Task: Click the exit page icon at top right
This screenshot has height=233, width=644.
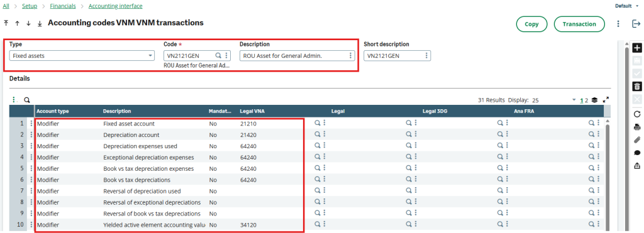Action: point(636,24)
